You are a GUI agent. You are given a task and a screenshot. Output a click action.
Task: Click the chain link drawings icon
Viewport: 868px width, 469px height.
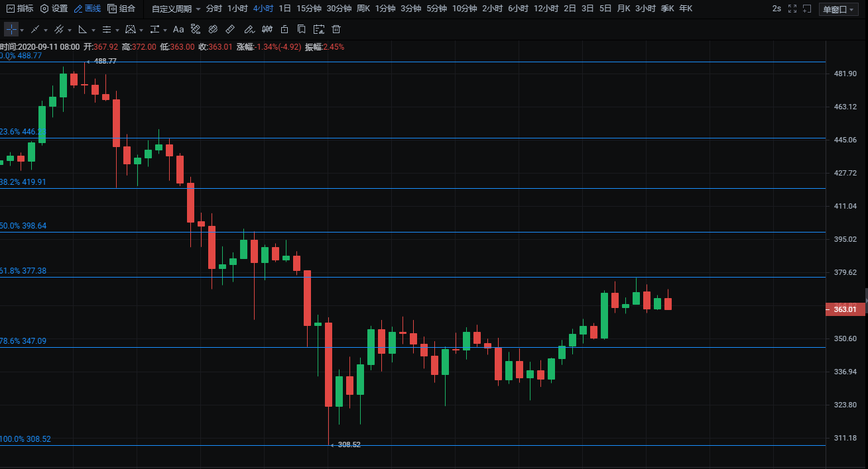[x=213, y=29]
